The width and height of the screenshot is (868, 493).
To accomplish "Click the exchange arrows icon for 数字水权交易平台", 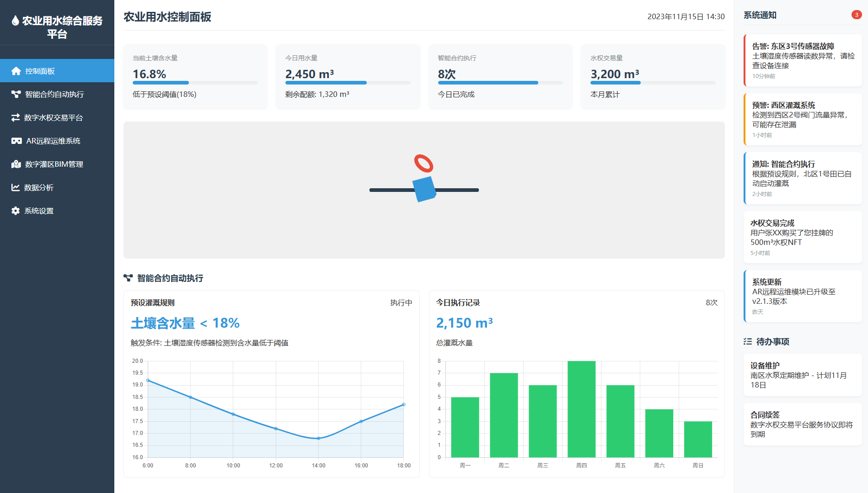I will click(x=16, y=117).
